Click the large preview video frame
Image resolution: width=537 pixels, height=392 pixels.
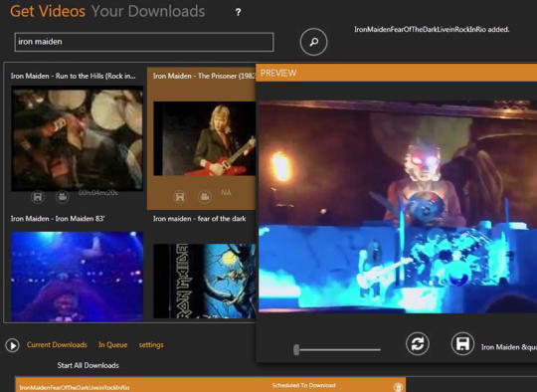pyautogui.click(x=398, y=207)
